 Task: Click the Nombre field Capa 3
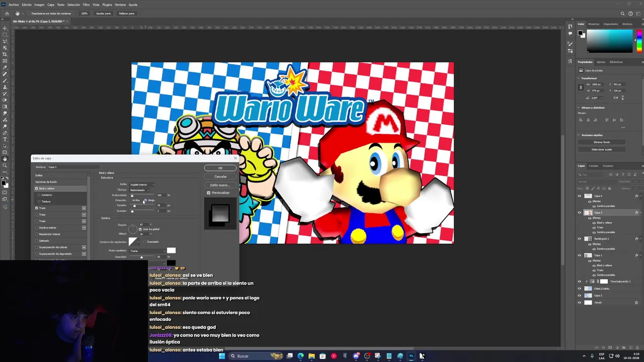click(73, 167)
